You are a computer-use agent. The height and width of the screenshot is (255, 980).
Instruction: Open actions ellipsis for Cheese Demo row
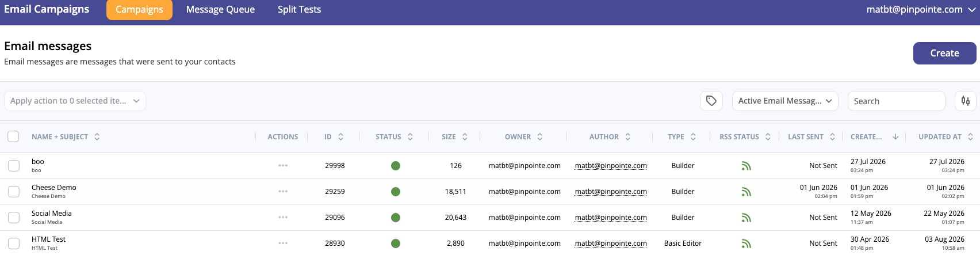pyautogui.click(x=283, y=192)
